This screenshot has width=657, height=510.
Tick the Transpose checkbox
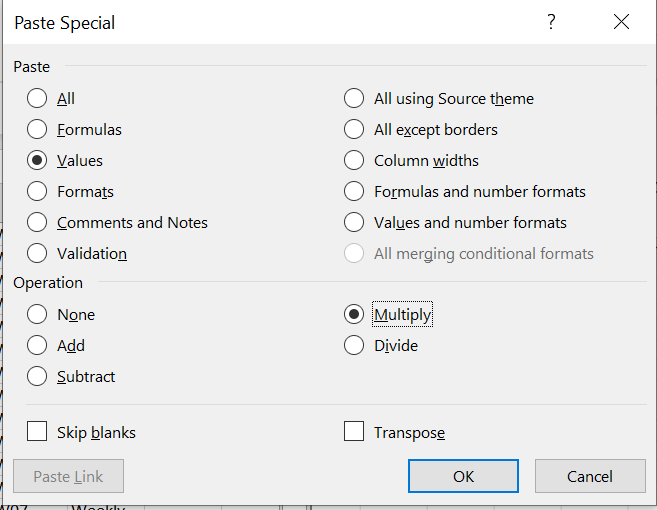[x=354, y=432]
